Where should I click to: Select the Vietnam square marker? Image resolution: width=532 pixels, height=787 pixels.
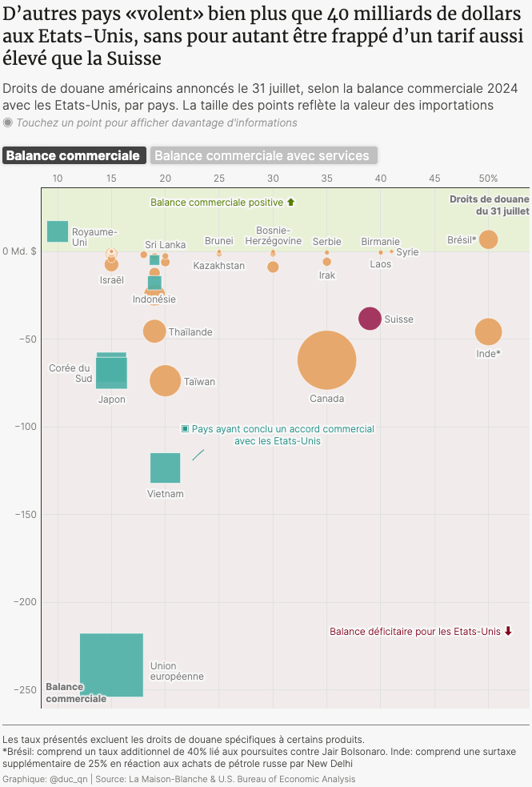[x=166, y=468]
